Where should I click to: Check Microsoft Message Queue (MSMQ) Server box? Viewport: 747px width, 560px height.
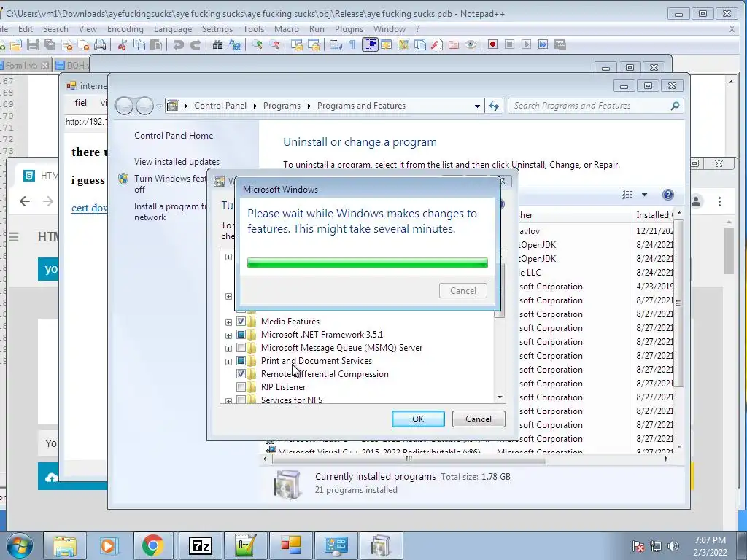pos(241,348)
